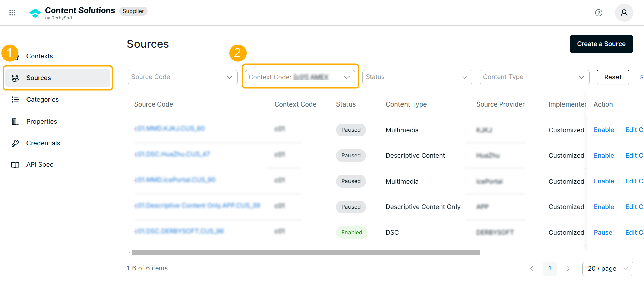Image resolution: width=644 pixels, height=281 pixels.
Task: Open the user profile avatar
Action: (624, 13)
